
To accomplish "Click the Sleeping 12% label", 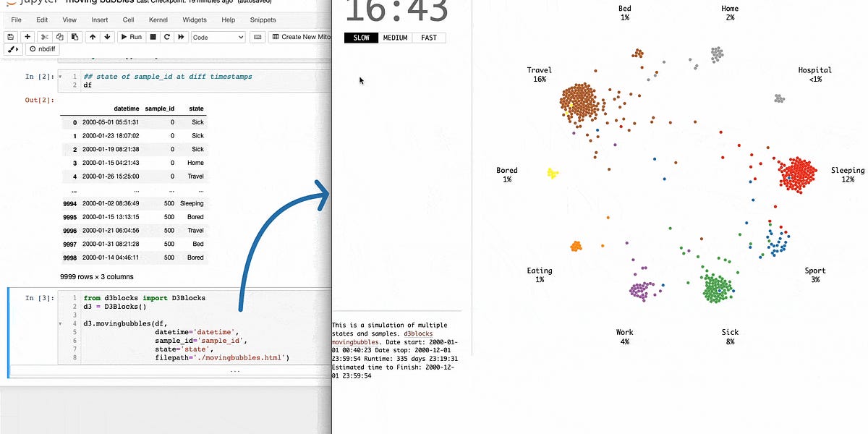I will pyautogui.click(x=847, y=174).
